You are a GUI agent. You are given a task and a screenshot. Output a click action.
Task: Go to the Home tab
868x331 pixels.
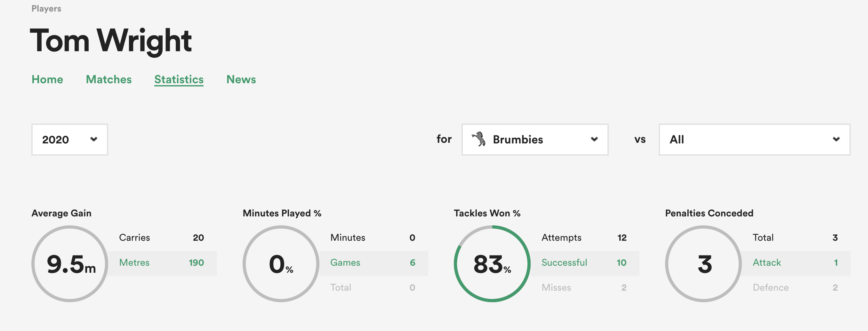coord(47,79)
